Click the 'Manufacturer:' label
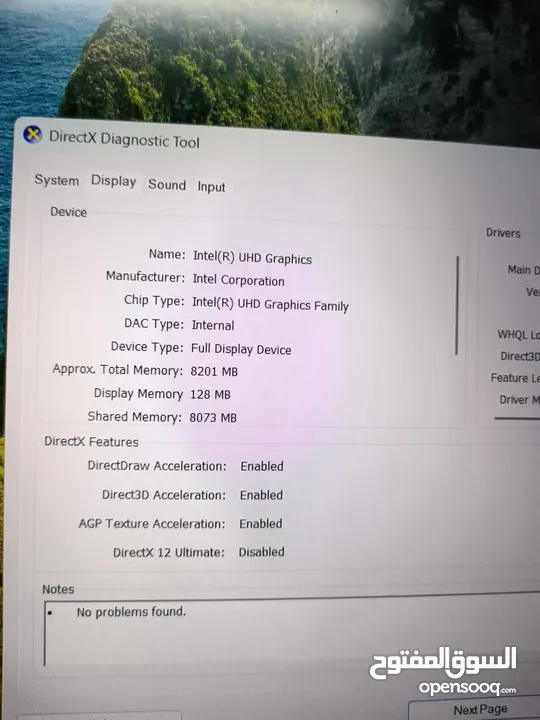 (x=145, y=277)
